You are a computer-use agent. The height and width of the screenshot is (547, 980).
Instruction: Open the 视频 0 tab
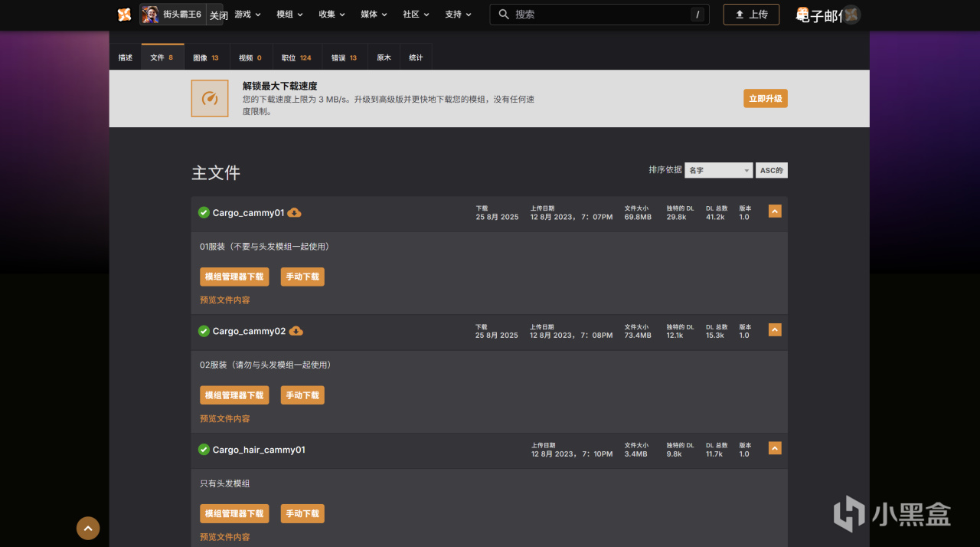[251, 57]
